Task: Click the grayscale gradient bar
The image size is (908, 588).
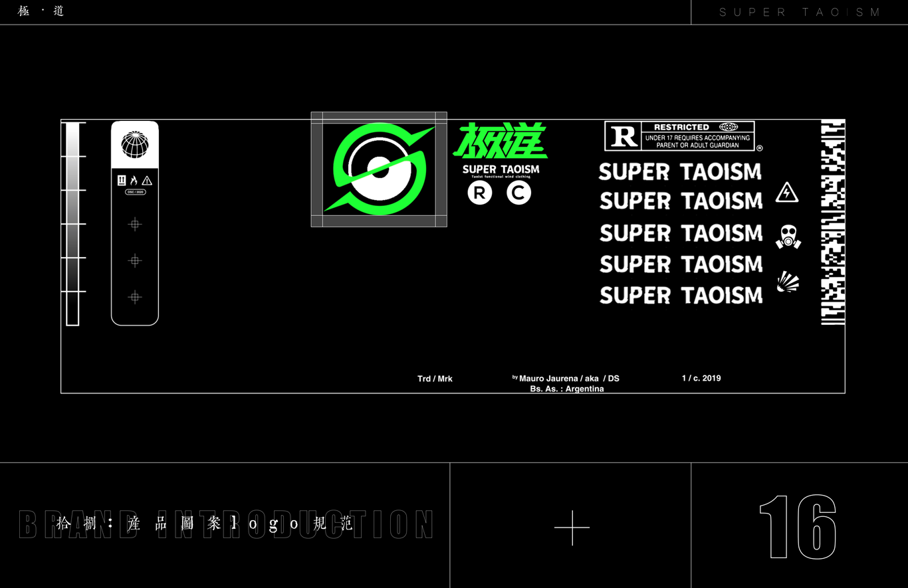Action: [x=72, y=224]
